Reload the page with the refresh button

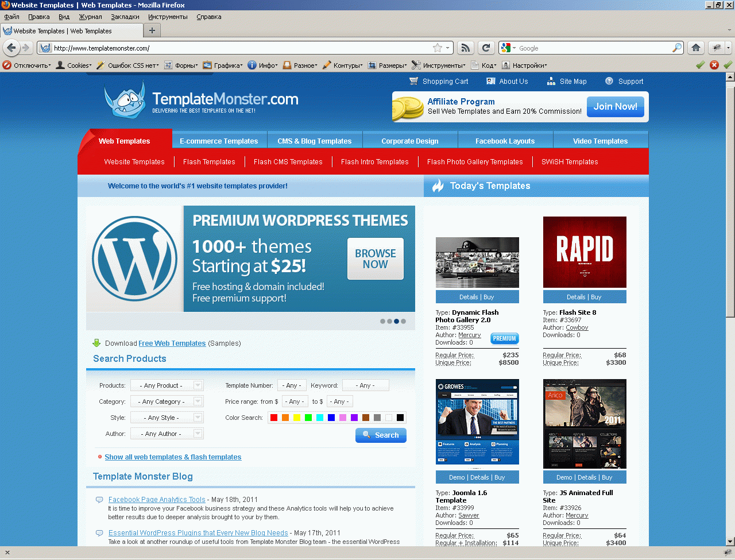pos(486,48)
